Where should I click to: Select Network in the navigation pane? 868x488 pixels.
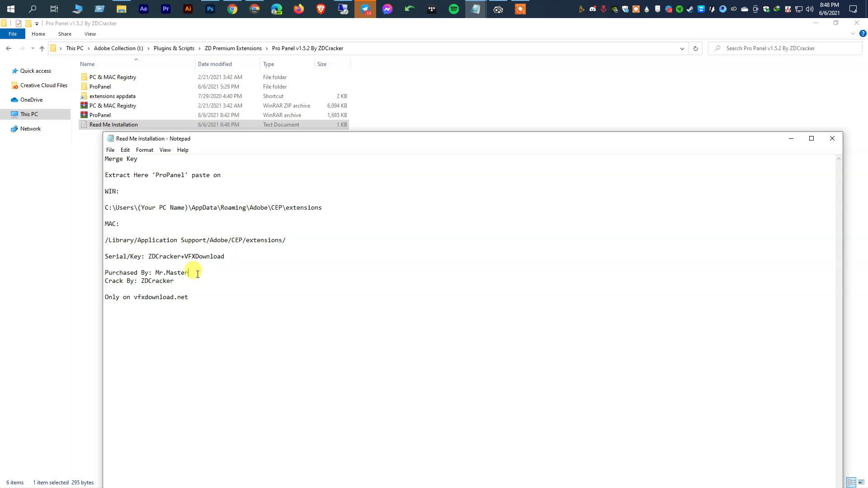30,129
